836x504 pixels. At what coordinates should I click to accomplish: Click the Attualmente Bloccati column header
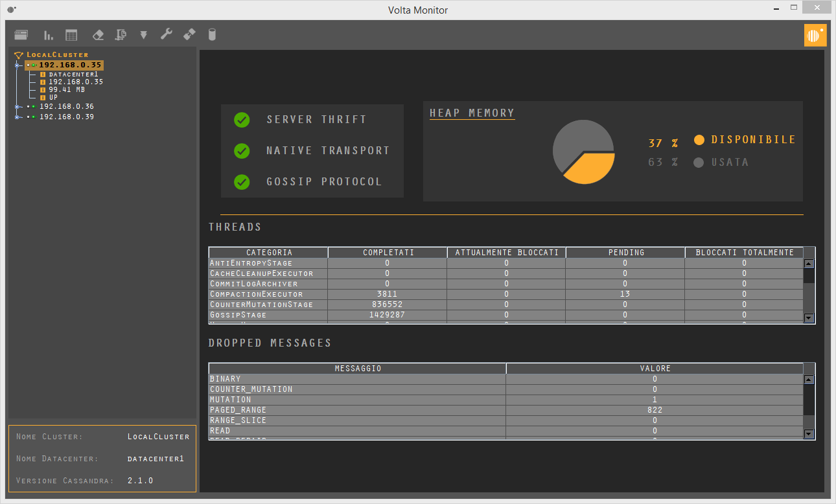pos(507,253)
